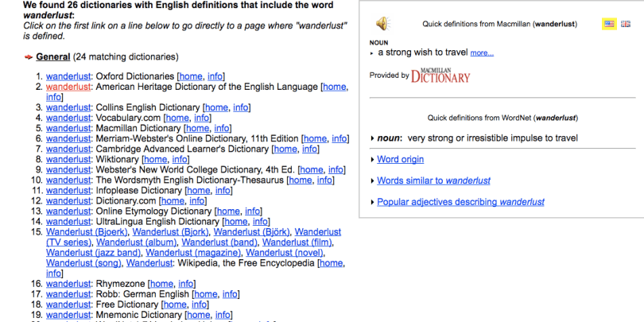This screenshot has height=322, width=644.
Task: Open the Macmillan 'more...' definition link
Action: coord(482,53)
